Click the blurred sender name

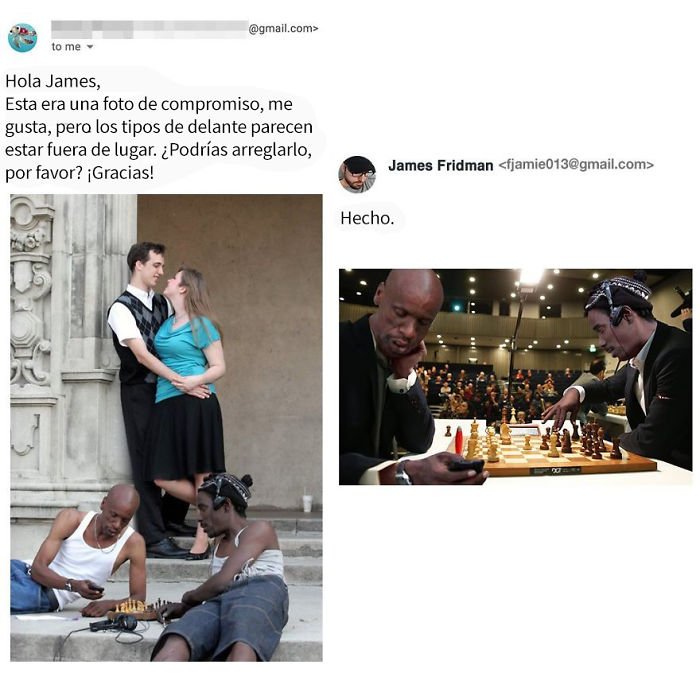[x=149, y=29]
